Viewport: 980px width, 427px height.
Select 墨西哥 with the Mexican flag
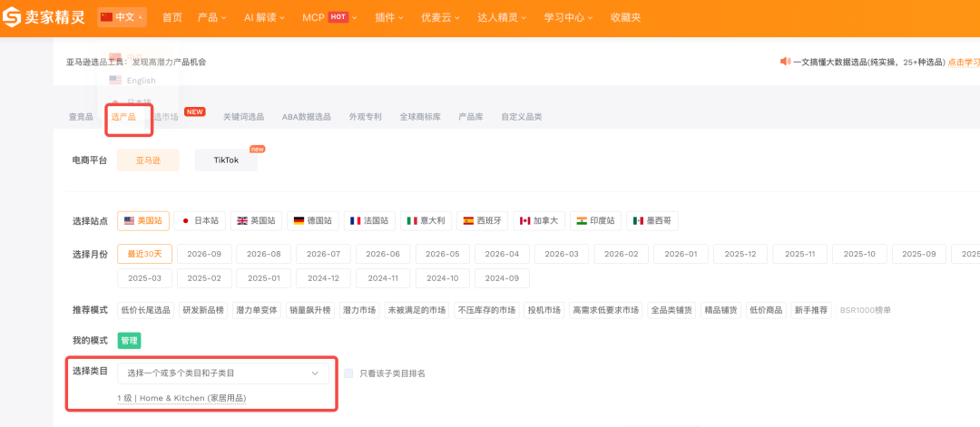pos(652,220)
